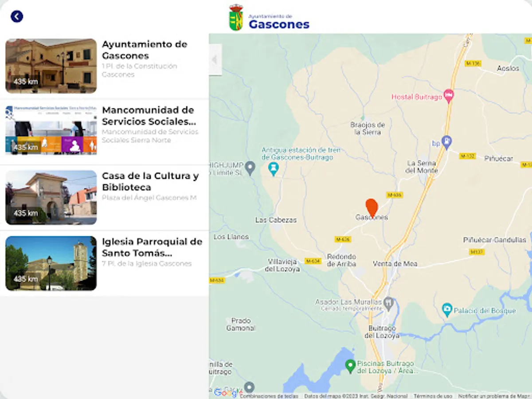Open the Hostal Buitrago hotel marker
Image resolution: width=532 pixels, height=399 pixels.
click(449, 96)
